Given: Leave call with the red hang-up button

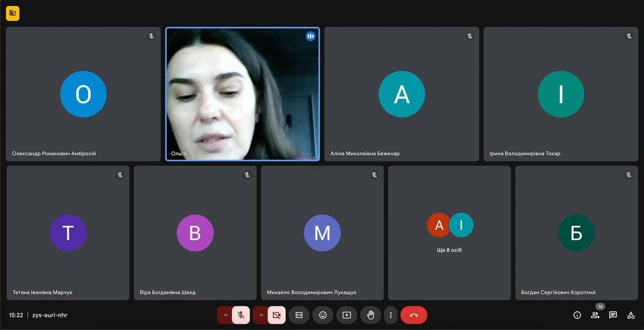Looking at the screenshot, I should point(414,315).
